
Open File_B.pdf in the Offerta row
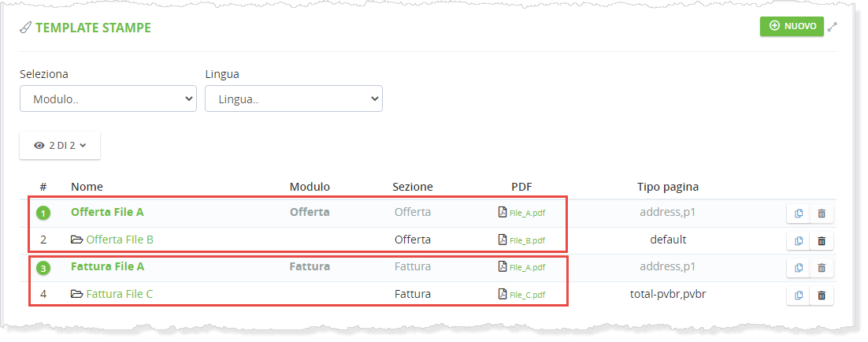pyautogui.click(x=526, y=240)
